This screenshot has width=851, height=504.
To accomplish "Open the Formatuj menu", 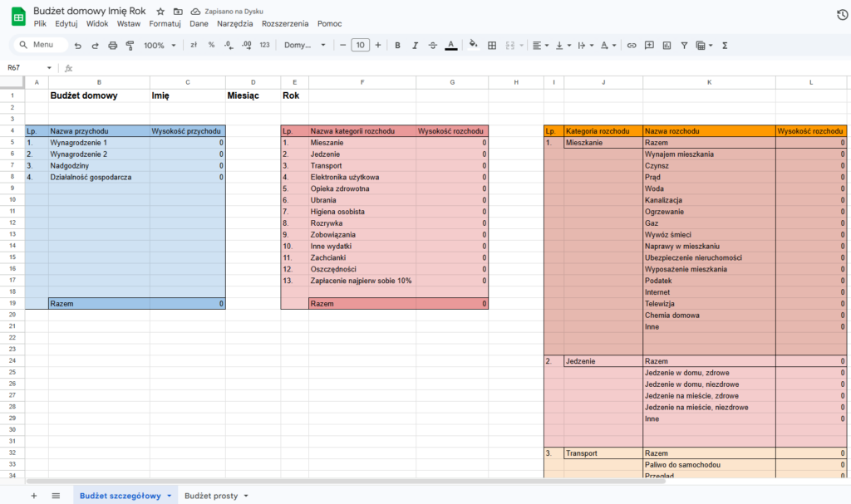I will pyautogui.click(x=165, y=24).
